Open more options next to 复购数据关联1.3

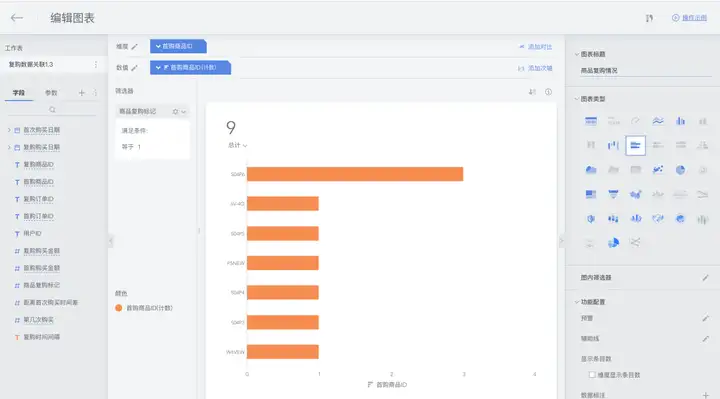(96, 64)
